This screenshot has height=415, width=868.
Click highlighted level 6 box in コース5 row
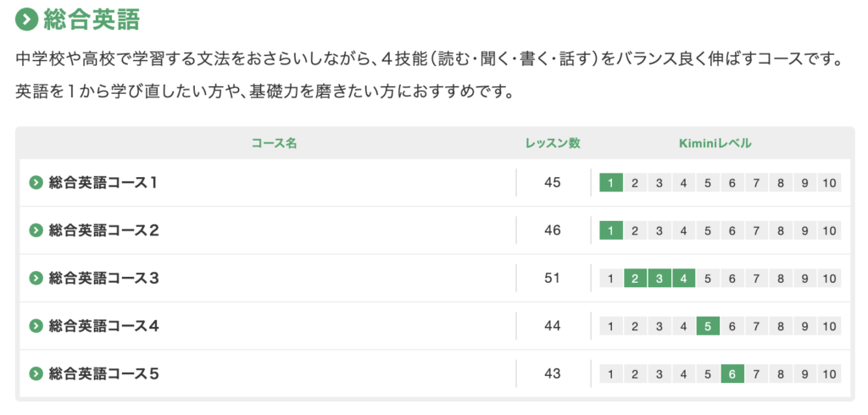click(732, 374)
